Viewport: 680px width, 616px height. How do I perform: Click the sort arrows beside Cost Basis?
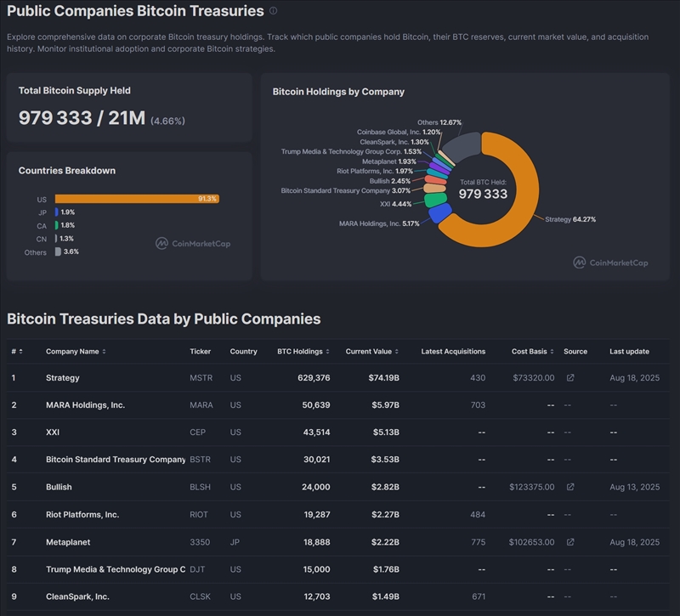552,352
